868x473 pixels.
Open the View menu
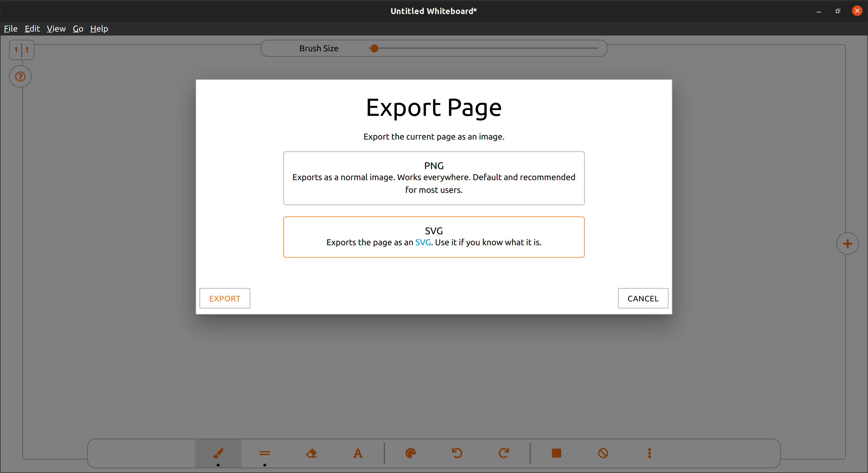tap(56, 29)
